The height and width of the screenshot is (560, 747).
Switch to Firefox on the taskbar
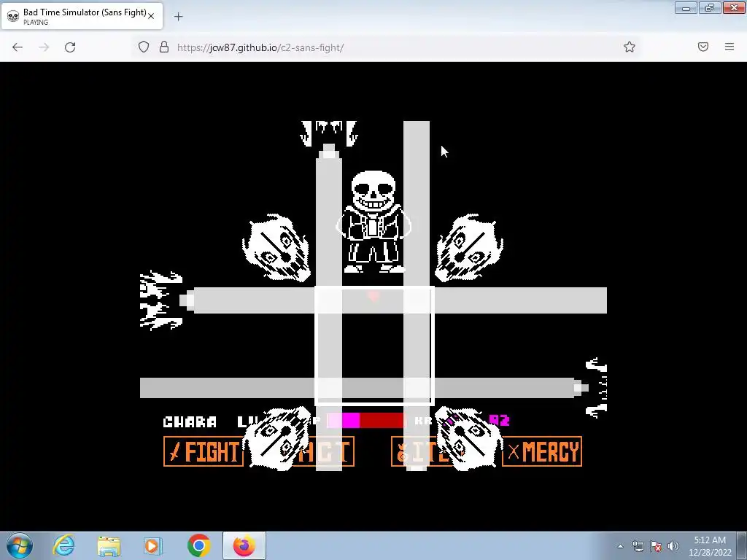click(x=244, y=545)
